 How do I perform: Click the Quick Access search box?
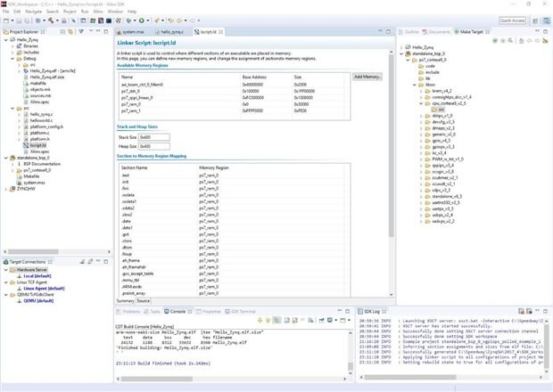(x=511, y=20)
